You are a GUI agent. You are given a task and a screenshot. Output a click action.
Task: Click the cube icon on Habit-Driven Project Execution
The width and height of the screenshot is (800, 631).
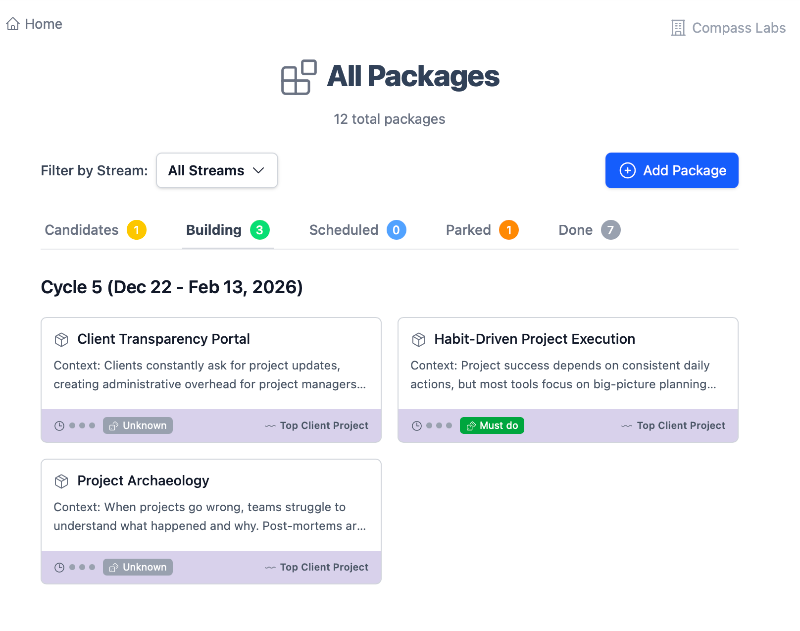418,339
